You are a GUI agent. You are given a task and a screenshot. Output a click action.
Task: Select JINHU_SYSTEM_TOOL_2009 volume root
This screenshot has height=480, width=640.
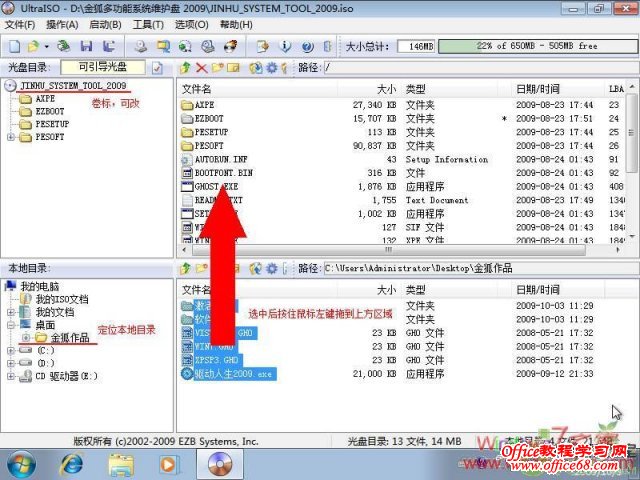point(73,86)
